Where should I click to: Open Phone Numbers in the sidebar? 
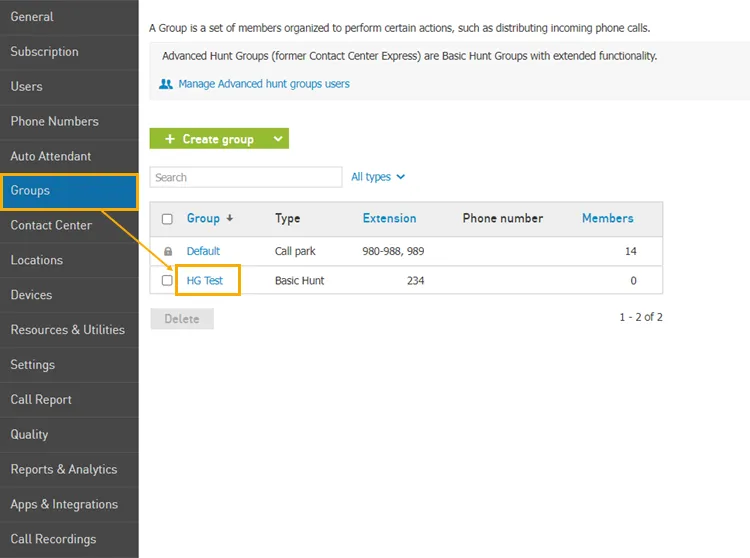(x=69, y=121)
